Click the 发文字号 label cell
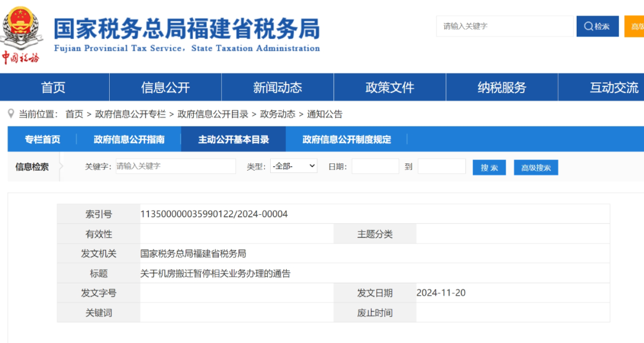This screenshot has height=343, width=644. [98, 293]
